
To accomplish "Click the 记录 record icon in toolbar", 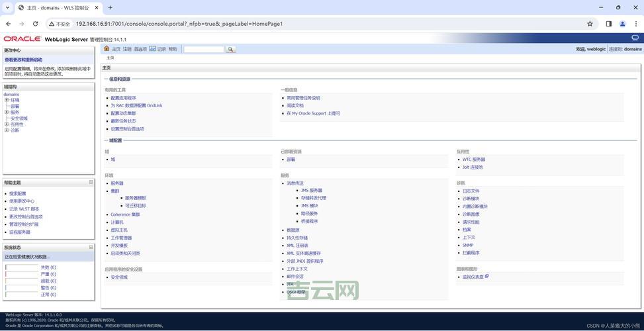I will (x=153, y=49).
